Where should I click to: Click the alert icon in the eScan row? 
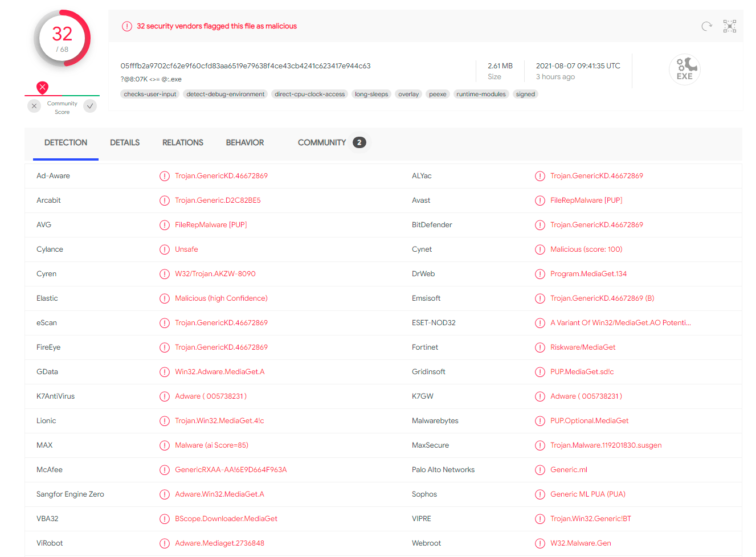[165, 323]
